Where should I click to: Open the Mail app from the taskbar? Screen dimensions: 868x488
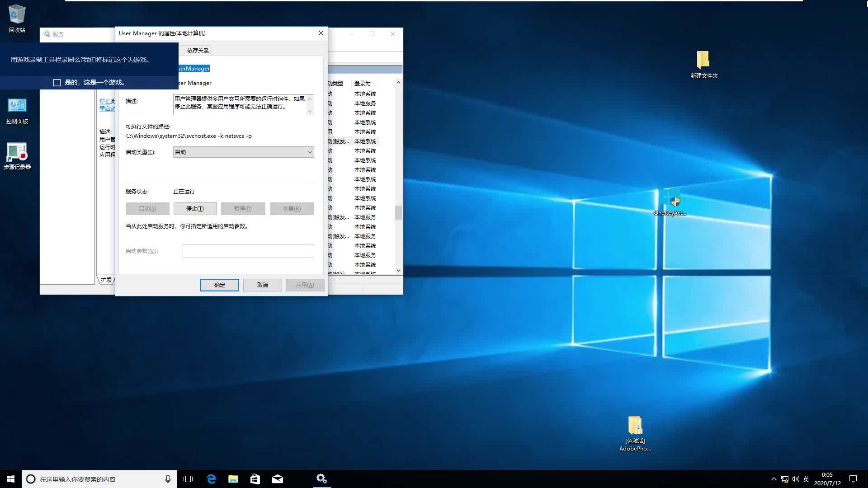click(x=278, y=479)
